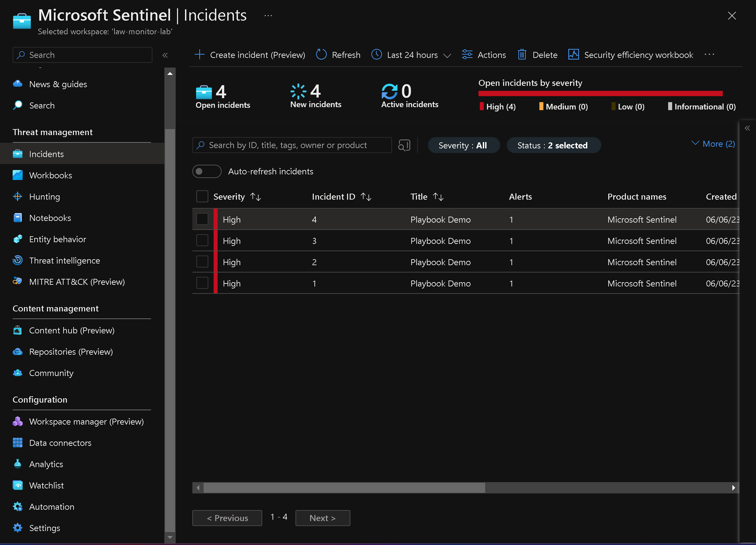Open the Status : 2 selected filter
The image size is (756, 545).
click(x=553, y=145)
